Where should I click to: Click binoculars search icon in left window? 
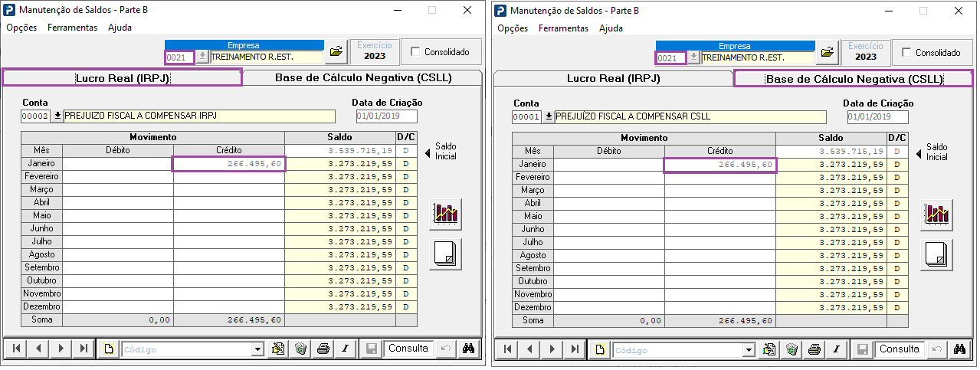469,349
